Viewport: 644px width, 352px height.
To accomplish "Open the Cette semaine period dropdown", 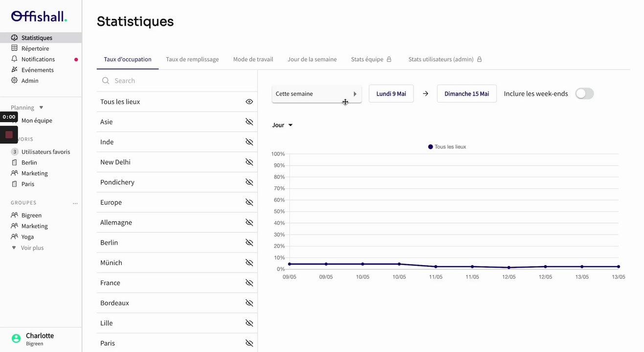I will click(x=316, y=94).
